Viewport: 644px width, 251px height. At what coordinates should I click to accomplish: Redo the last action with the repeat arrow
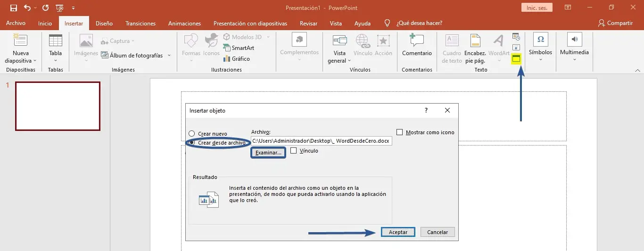45,8
